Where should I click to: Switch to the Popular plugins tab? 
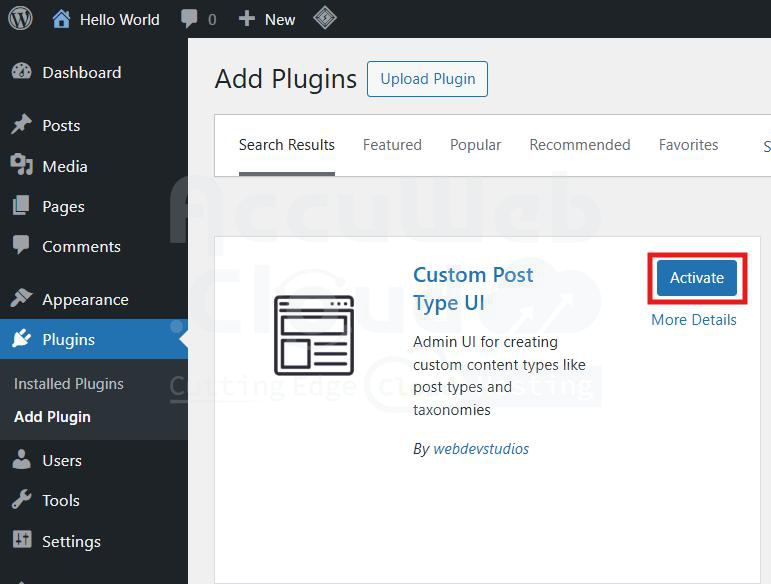coord(475,145)
